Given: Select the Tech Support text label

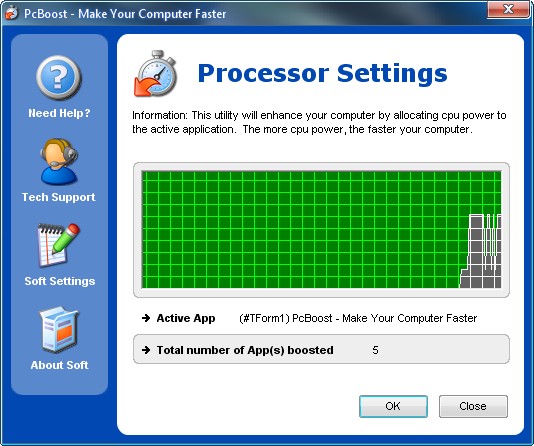Looking at the screenshot, I should (59, 197).
